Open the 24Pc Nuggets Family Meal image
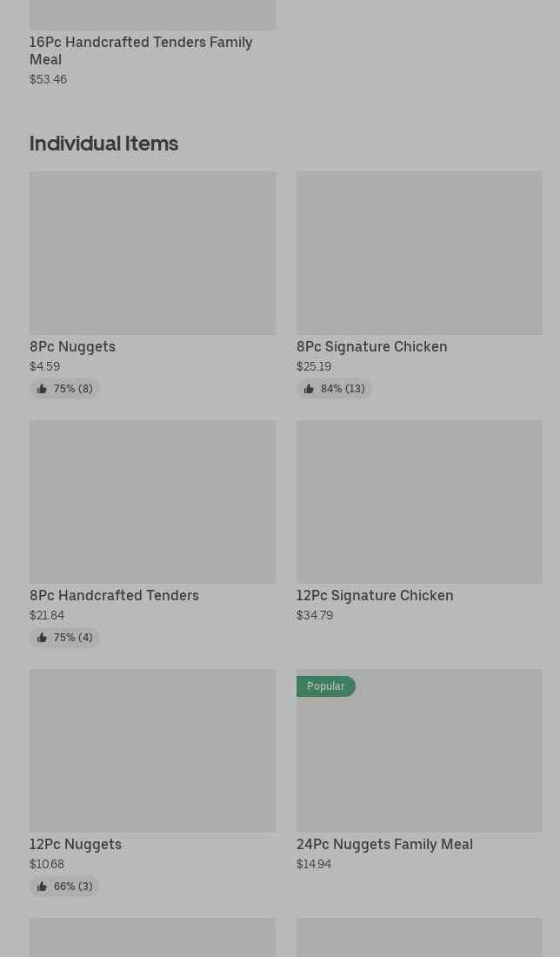 (419, 757)
